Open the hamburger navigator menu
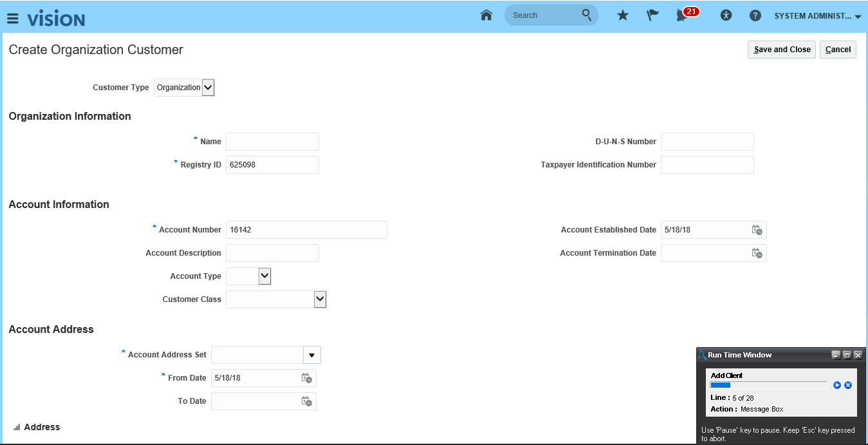 (x=13, y=19)
